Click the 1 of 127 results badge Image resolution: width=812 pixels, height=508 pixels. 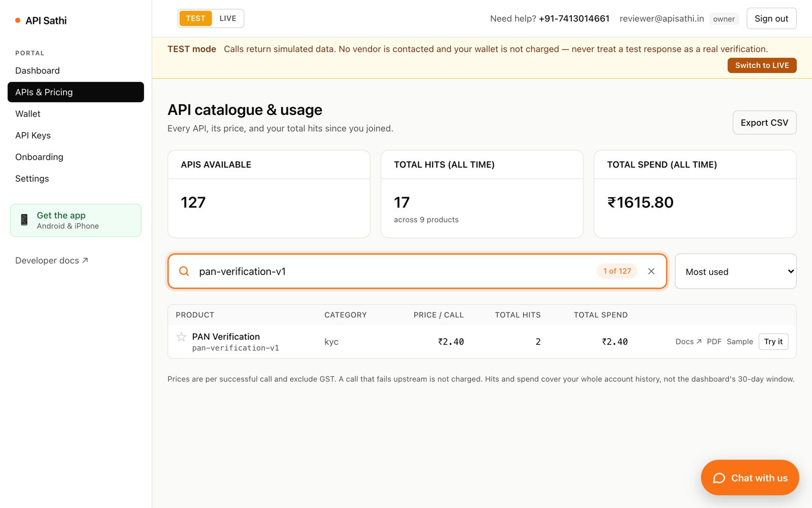tap(617, 271)
